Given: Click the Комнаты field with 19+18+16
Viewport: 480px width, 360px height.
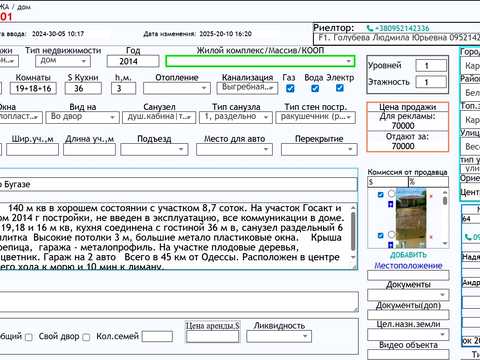Looking at the screenshot, I should click(x=33, y=88).
